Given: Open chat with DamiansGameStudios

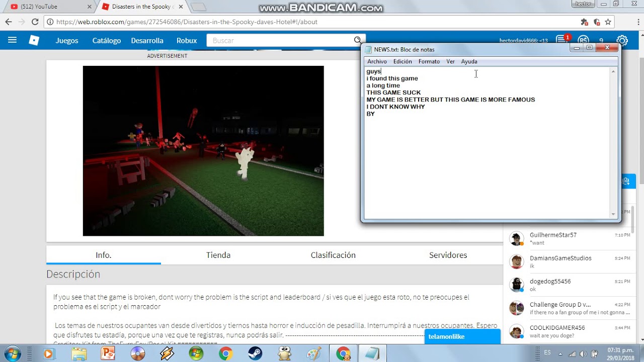Looking at the screenshot, I should pos(570,262).
